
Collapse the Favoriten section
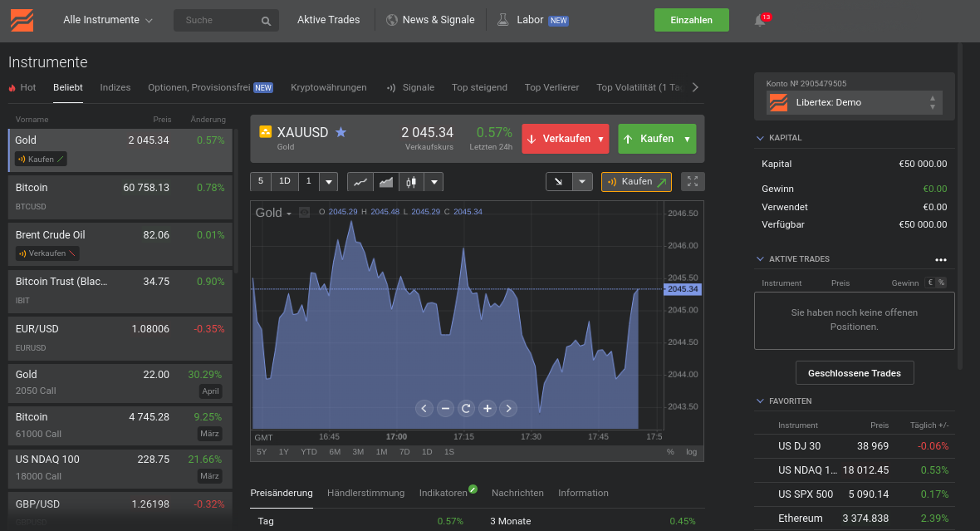(x=760, y=401)
